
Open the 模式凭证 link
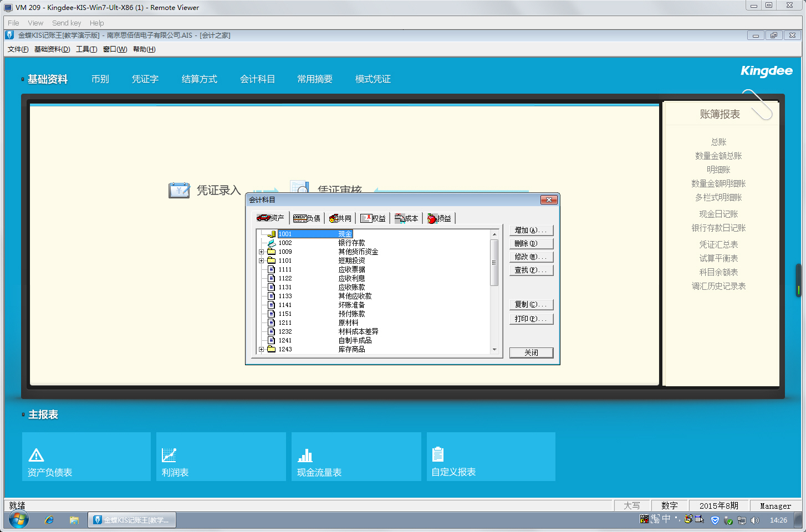pyautogui.click(x=373, y=79)
